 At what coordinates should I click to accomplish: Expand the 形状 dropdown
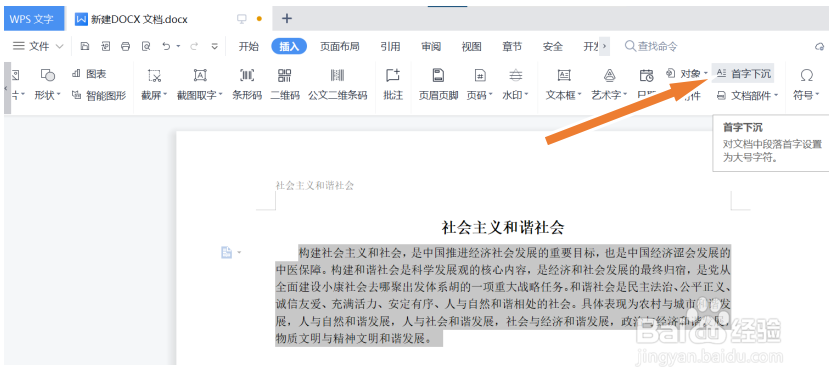point(59,96)
